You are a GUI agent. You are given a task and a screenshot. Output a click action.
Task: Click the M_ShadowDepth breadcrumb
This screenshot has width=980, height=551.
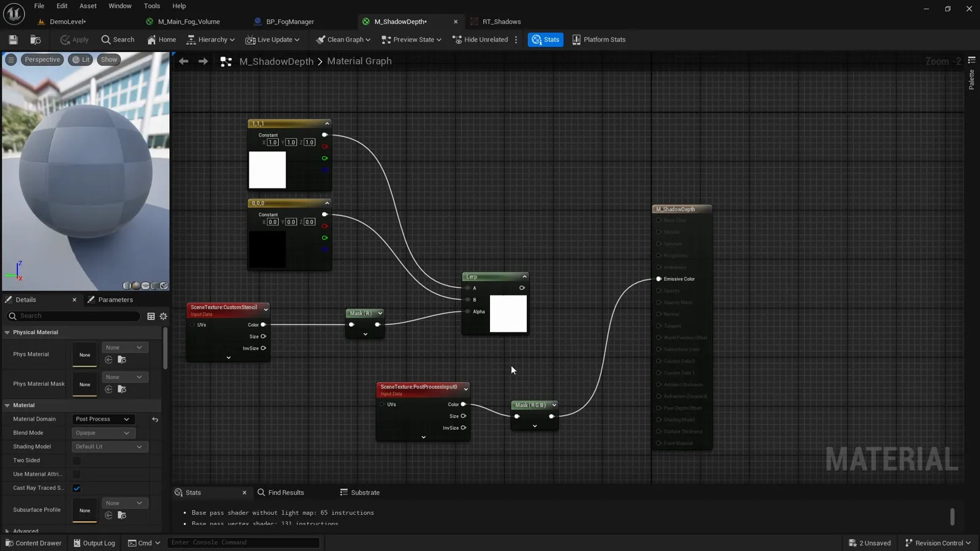point(276,62)
